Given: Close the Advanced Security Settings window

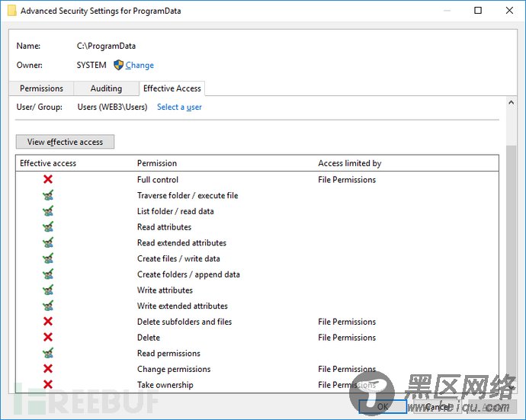Looking at the screenshot, I should [509, 11].
